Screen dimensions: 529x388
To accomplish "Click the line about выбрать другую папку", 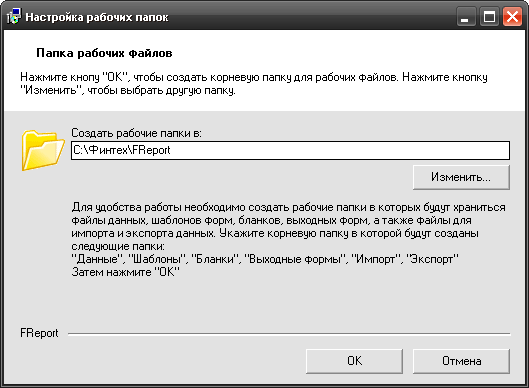I will 128,90.
